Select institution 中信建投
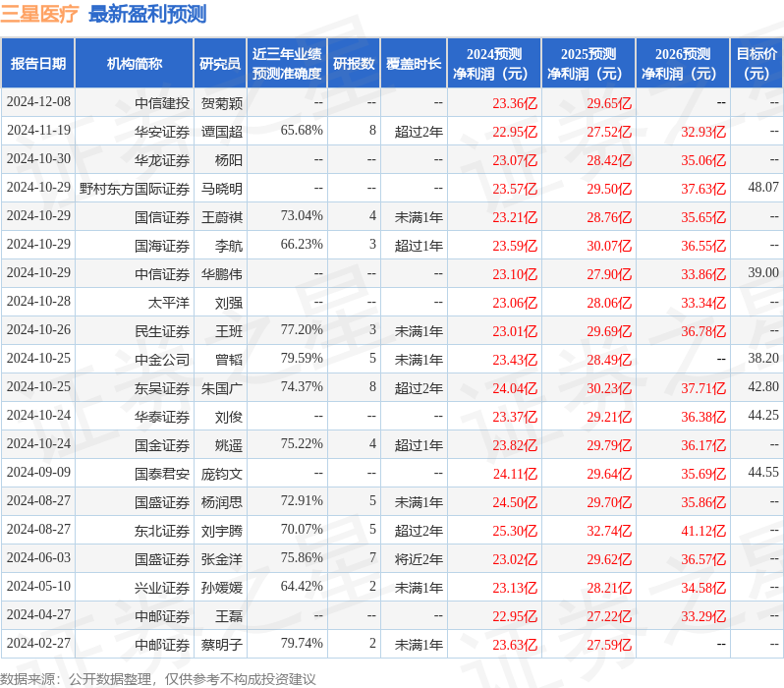784x688 pixels. (162, 103)
